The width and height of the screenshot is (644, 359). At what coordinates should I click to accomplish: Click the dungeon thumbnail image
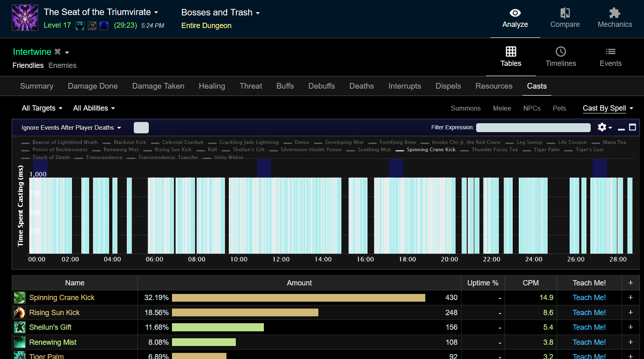(25, 18)
